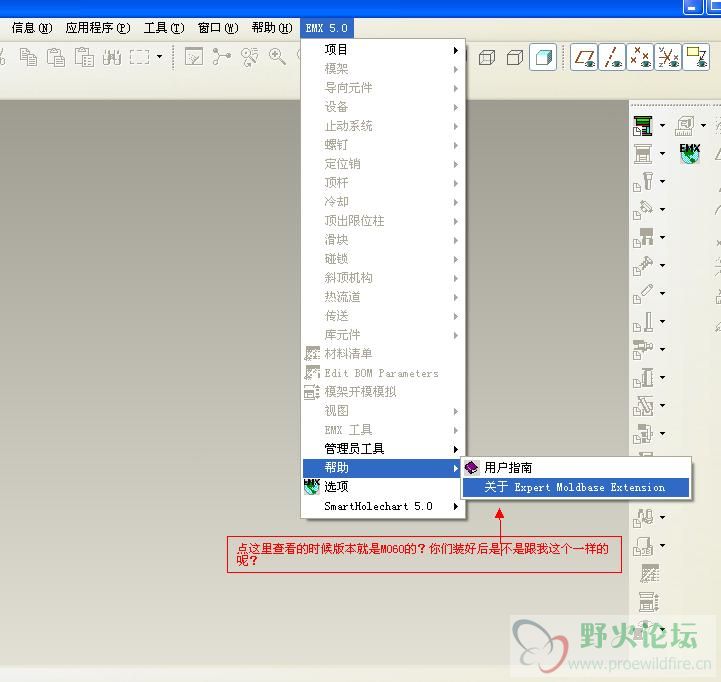Open the 工具(T) menu
The width and height of the screenshot is (721, 682).
pyautogui.click(x=164, y=28)
